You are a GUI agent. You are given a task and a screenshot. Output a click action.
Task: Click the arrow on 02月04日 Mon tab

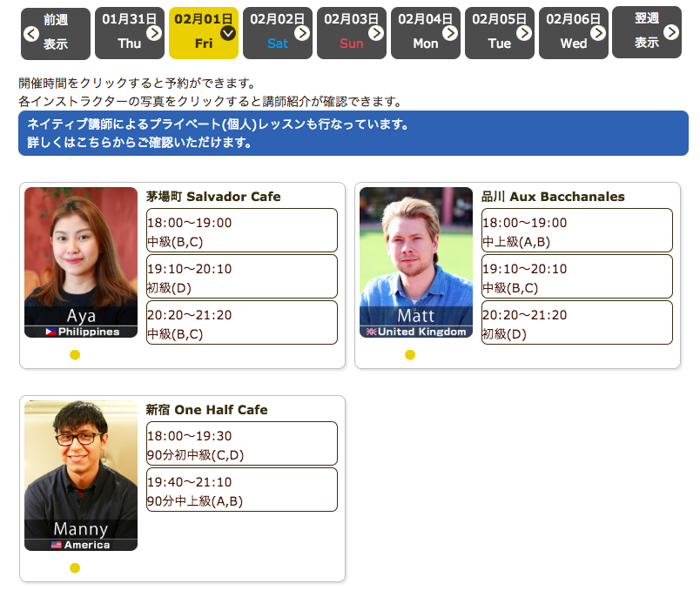click(450, 33)
